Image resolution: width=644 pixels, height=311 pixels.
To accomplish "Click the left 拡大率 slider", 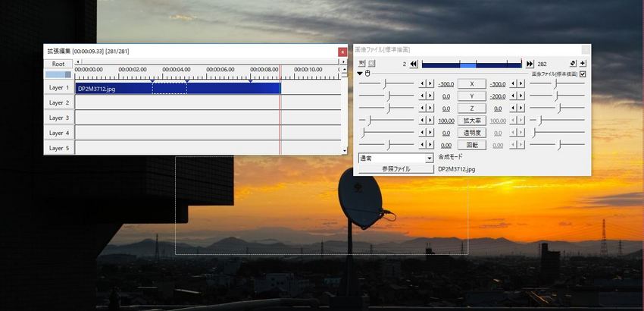I will tap(386, 121).
